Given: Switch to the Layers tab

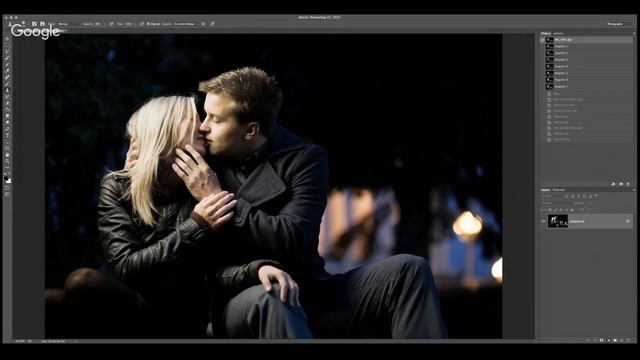Looking at the screenshot, I should [x=545, y=190].
